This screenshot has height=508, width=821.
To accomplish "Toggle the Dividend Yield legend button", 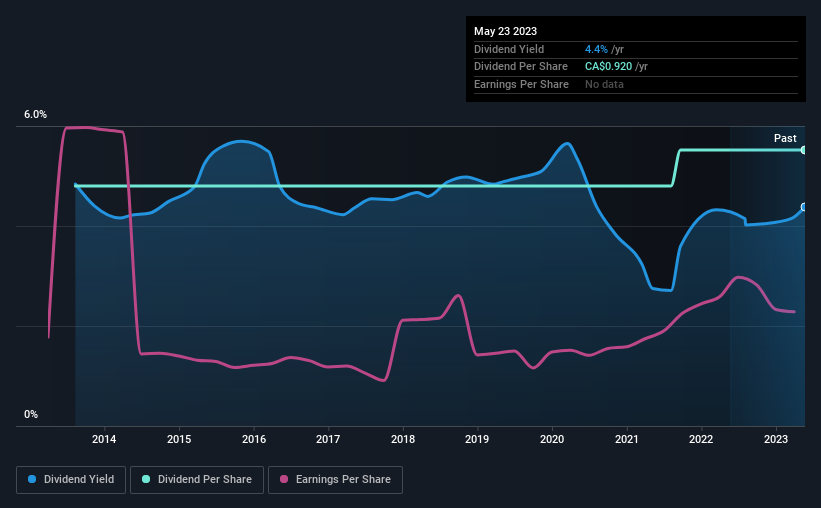I will click(x=71, y=480).
